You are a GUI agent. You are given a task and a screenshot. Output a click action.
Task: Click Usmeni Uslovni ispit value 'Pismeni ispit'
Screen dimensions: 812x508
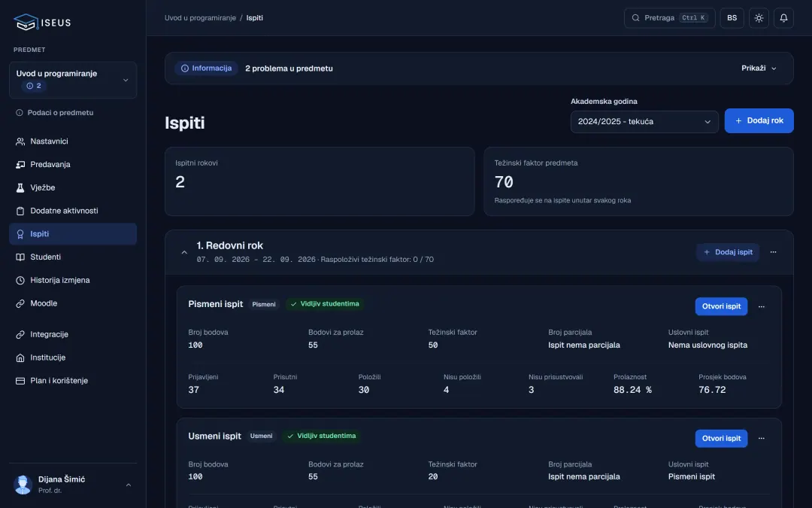click(x=692, y=477)
